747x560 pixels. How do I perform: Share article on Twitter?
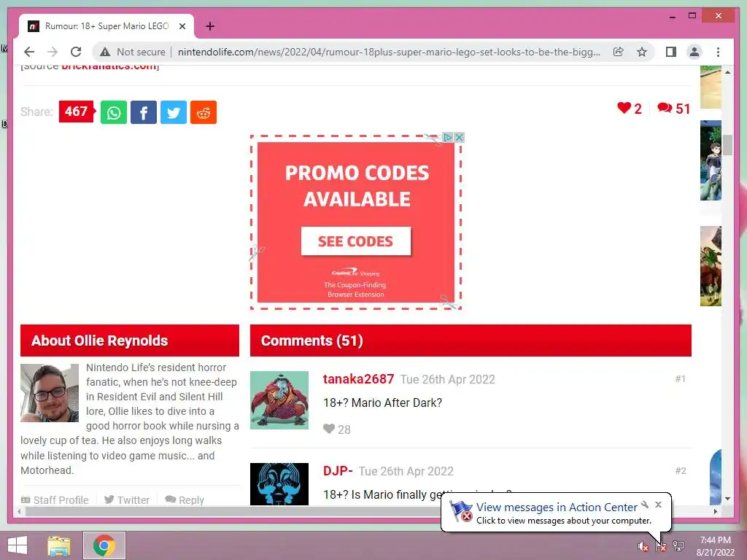(x=174, y=112)
